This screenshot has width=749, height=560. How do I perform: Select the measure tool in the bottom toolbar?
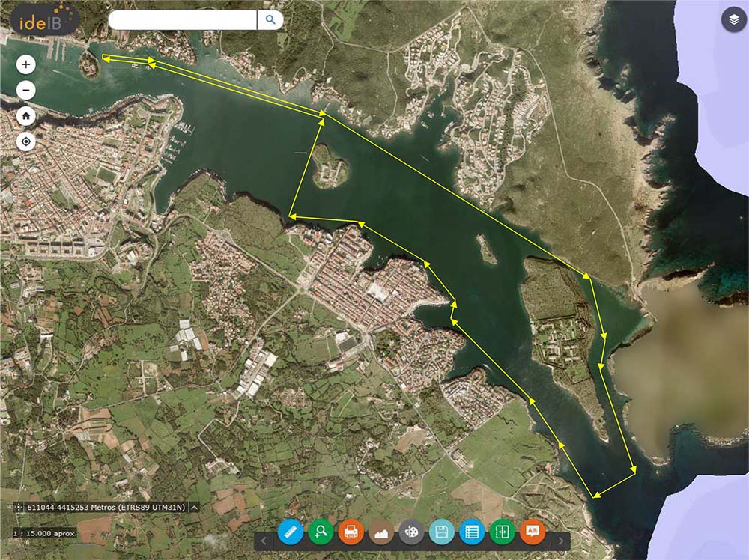click(289, 533)
